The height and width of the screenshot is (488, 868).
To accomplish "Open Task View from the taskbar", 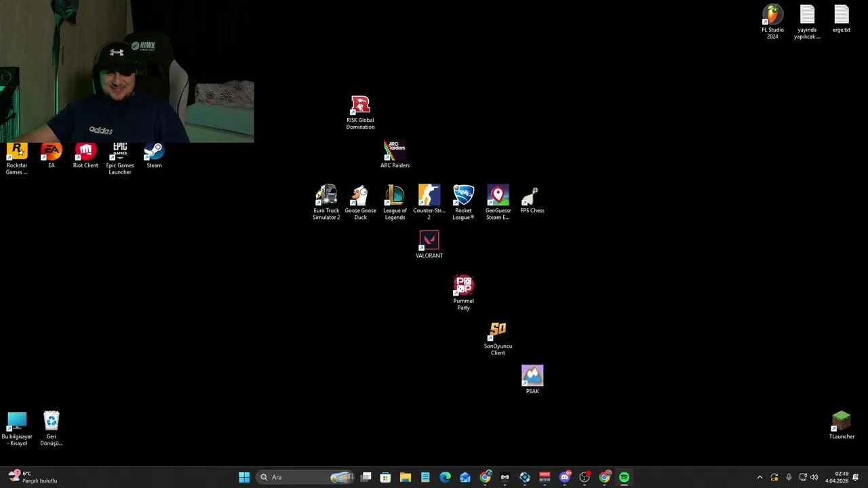I will coord(366,477).
